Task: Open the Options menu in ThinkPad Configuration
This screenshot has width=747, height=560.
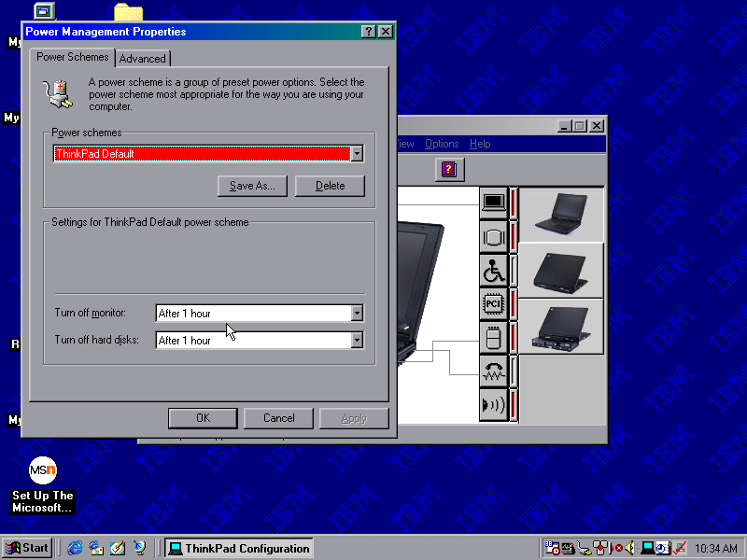Action: pos(442,144)
